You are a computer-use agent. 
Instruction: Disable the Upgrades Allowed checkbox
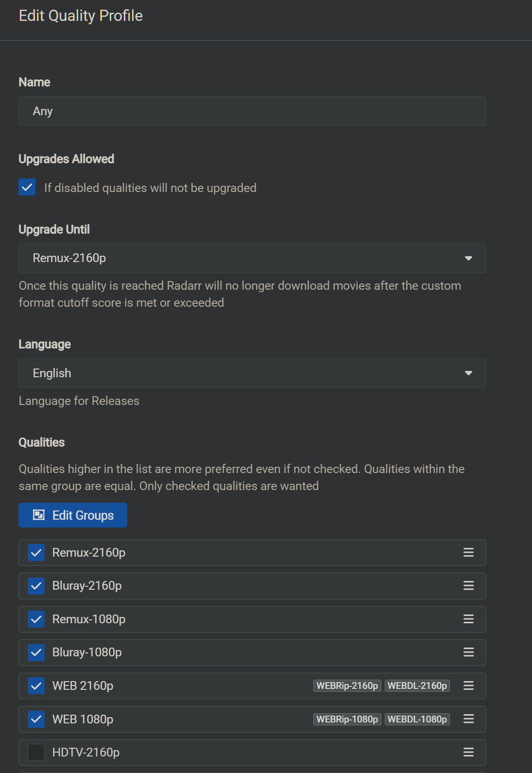(x=27, y=187)
